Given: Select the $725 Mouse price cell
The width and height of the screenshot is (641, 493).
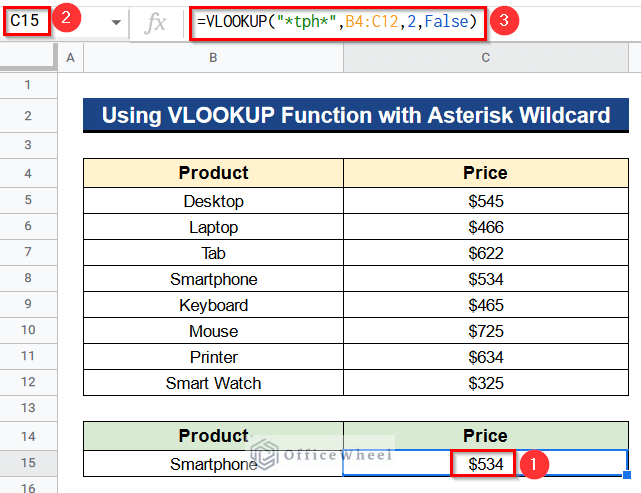Looking at the screenshot, I should pos(486,331).
